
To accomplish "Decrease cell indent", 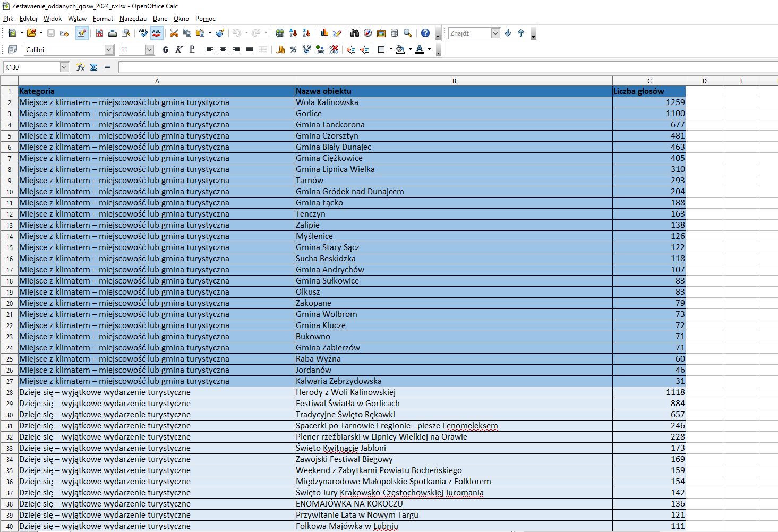I will [x=351, y=49].
